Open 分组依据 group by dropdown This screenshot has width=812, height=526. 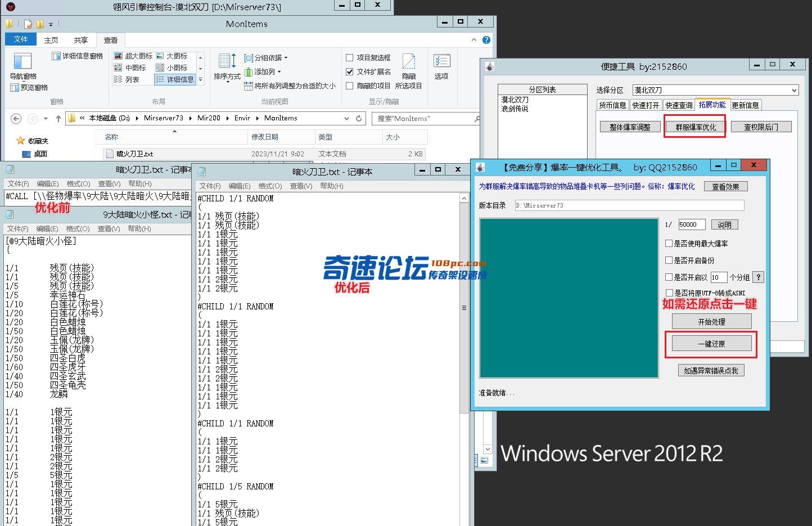pos(266,57)
